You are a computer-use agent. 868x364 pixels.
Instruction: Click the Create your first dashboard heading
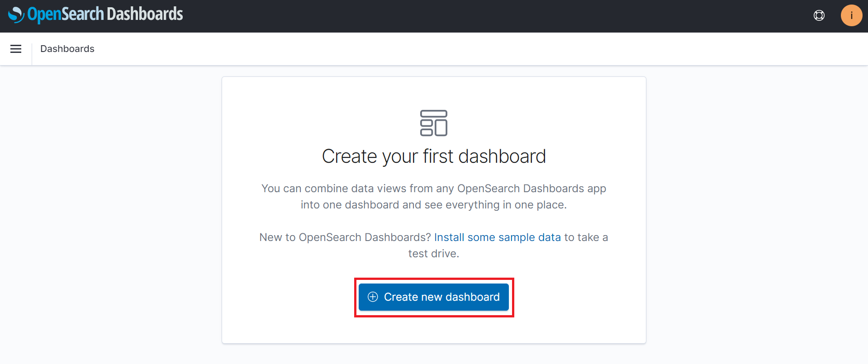click(x=434, y=156)
